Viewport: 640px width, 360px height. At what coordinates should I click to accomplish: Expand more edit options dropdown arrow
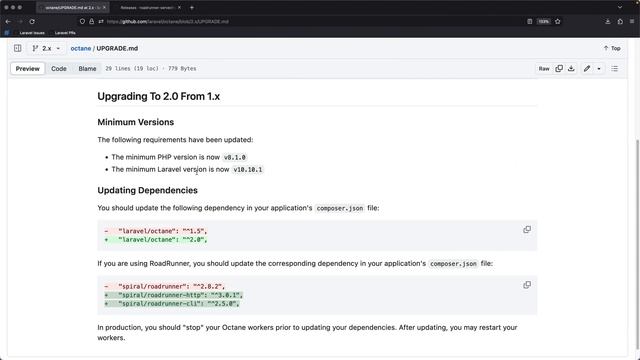click(x=599, y=69)
